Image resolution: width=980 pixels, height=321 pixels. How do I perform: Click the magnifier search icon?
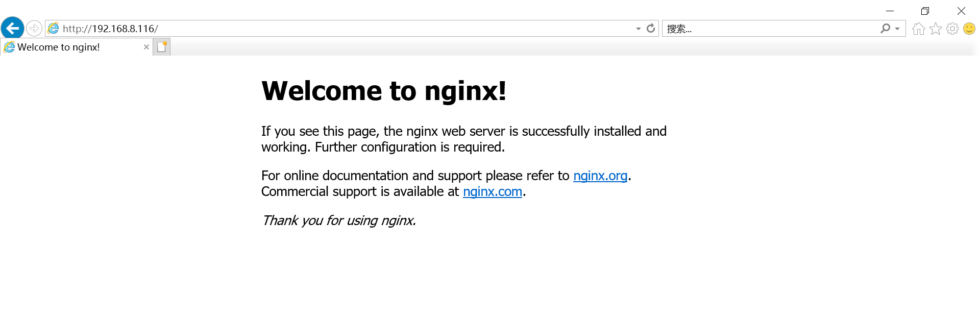point(885,29)
